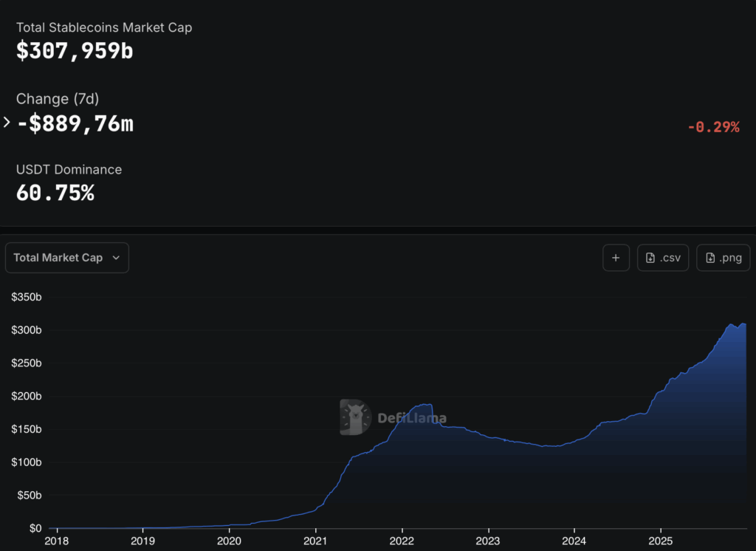
Task: Click the 2020 x-axis label
Action: point(229,541)
